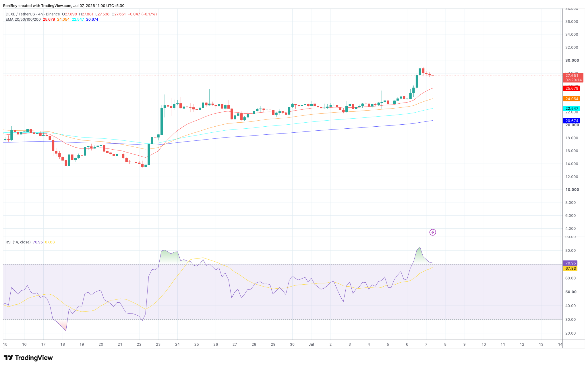Click the 16.000 price axis label
The width and height of the screenshot is (588, 367).
[x=572, y=151]
